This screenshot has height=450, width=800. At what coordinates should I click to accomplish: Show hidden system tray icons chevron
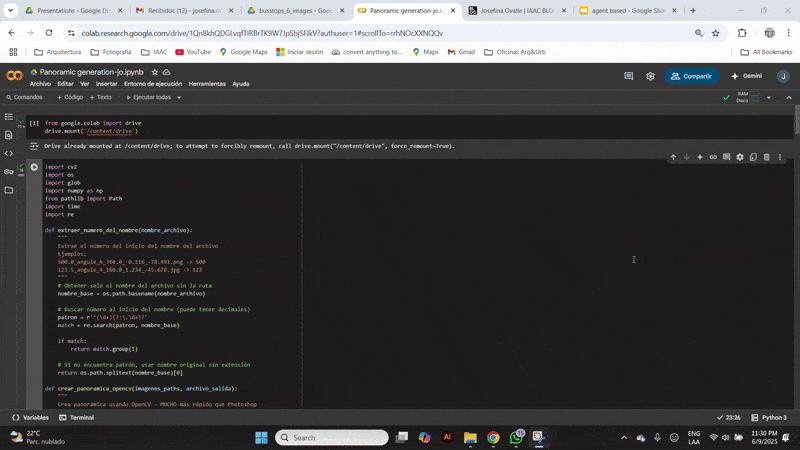tap(623, 438)
